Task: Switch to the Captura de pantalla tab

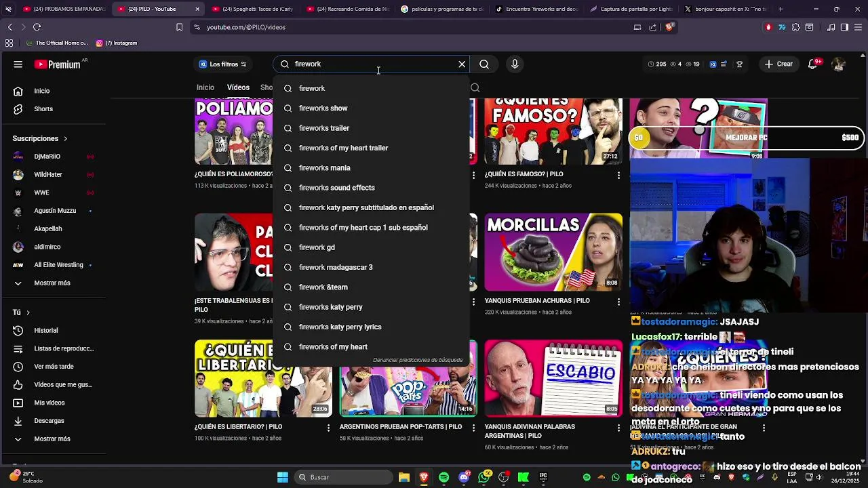Action: 630,9
